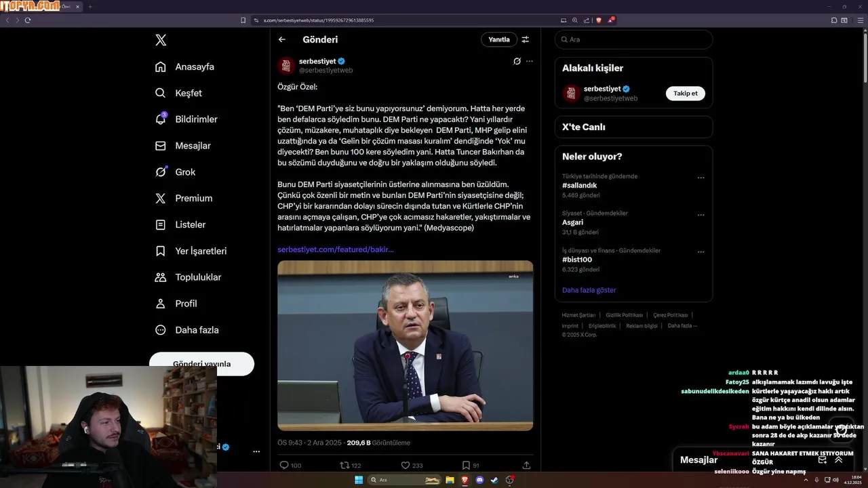
Task: Go back in browser history
Action: (x=7, y=20)
